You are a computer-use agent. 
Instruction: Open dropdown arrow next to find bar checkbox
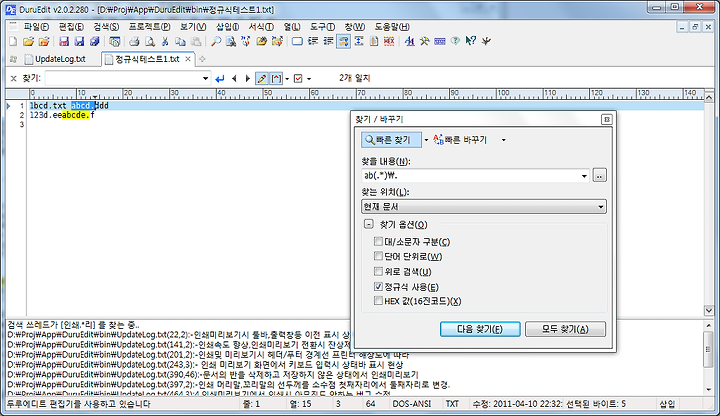click(309, 79)
